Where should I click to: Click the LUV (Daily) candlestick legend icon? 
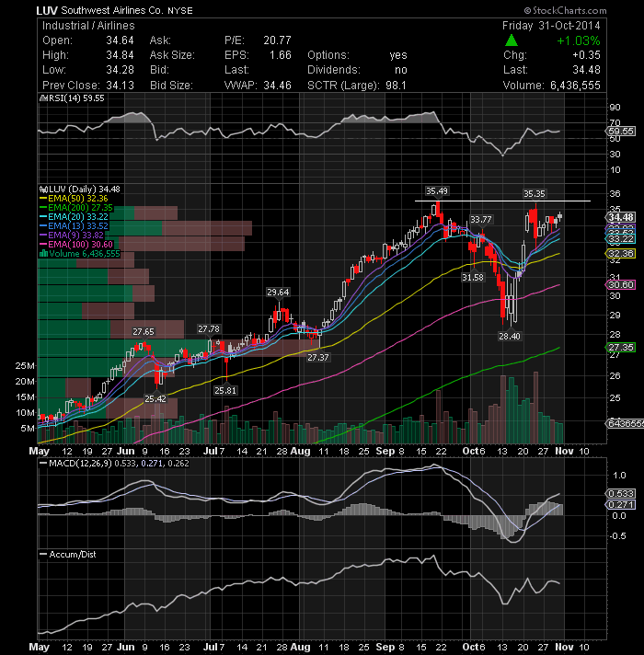[43, 190]
